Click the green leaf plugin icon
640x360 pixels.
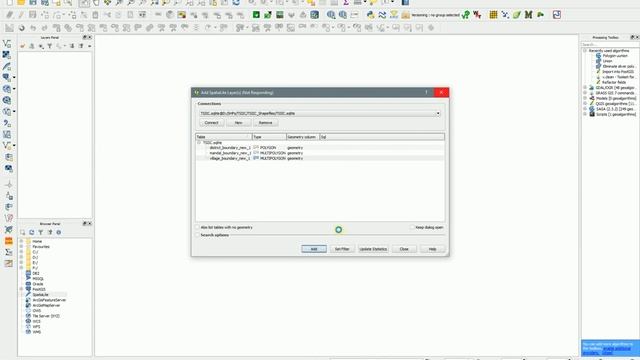(x=517, y=15)
